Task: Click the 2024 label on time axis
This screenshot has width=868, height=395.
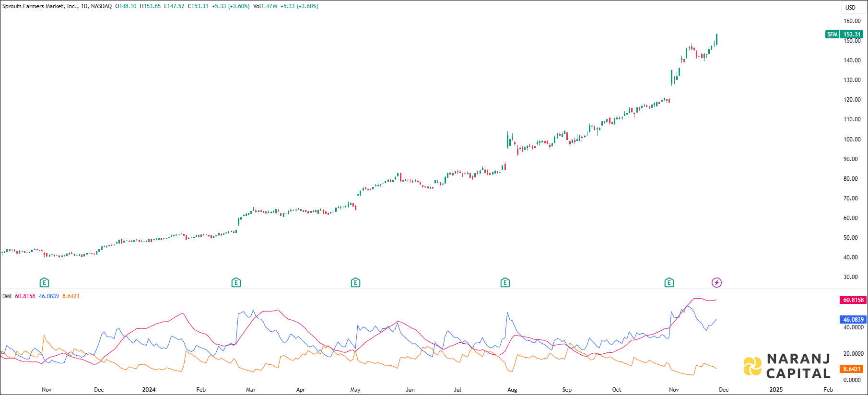Action: pyautogui.click(x=149, y=390)
